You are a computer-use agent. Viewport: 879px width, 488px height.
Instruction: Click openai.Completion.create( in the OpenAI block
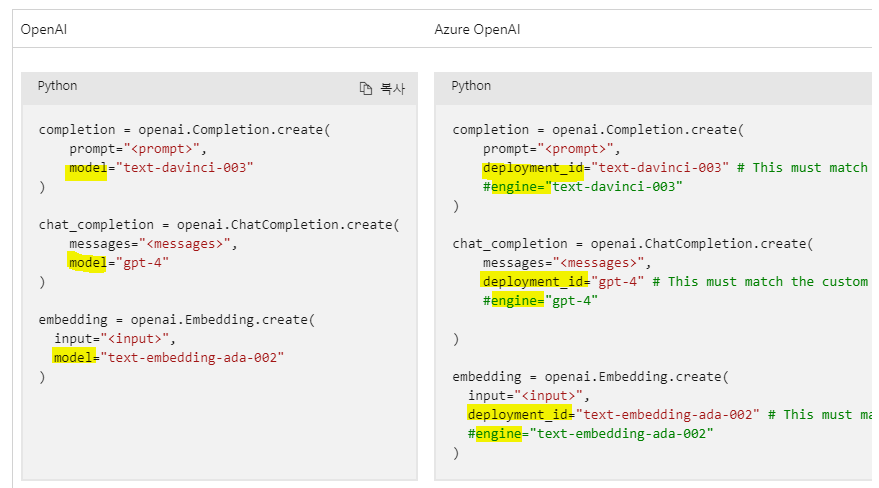tap(234, 129)
